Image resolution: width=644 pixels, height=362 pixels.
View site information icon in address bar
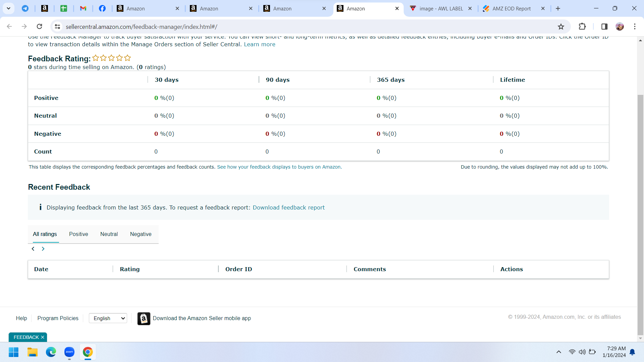pyautogui.click(x=57, y=26)
